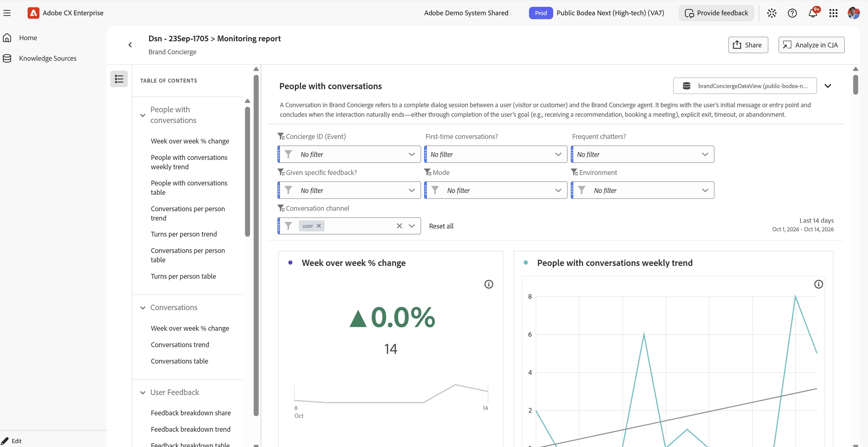Screen dimensions: 868x447
Task: Open Given specific feedback filter dropdown
Action: pyautogui.click(x=349, y=190)
